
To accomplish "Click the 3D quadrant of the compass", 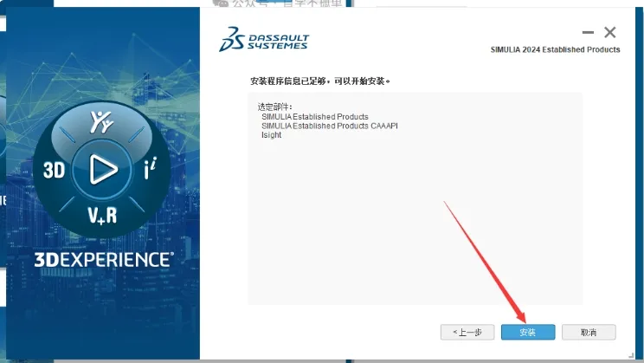I will click(54, 170).
